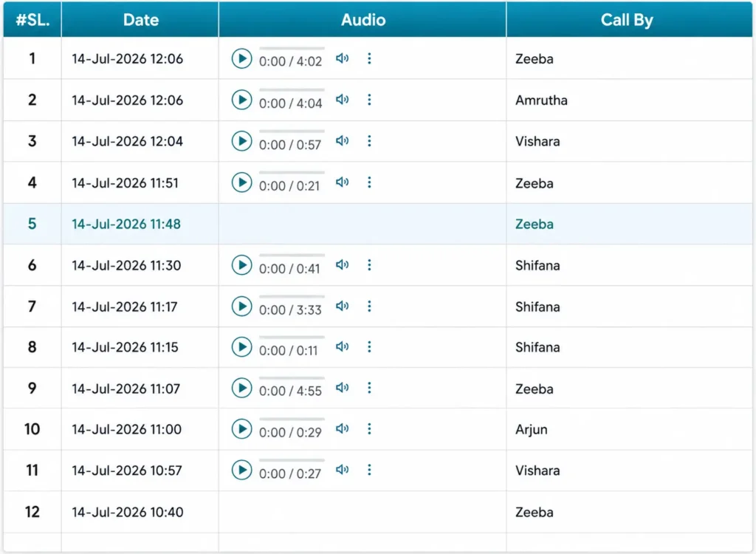Click the #SL. column header
The width and height of the screenshot is (756, 554).
coord(32,20)
